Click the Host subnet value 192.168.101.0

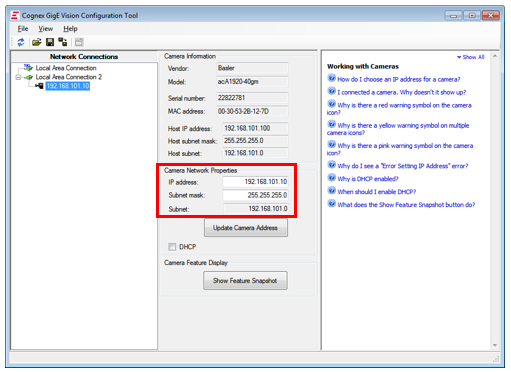(255, 153)
